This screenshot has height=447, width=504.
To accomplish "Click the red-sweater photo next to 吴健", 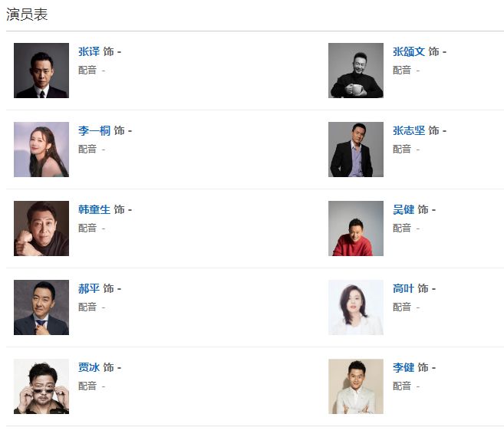I will coord(356,228).
